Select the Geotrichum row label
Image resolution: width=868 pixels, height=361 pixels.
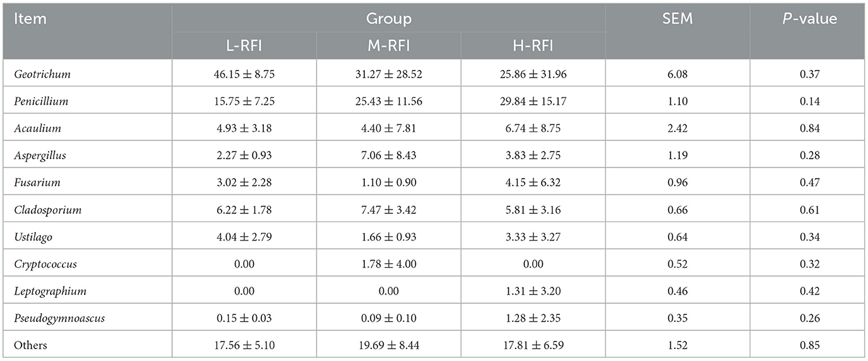tap(42, 74)
